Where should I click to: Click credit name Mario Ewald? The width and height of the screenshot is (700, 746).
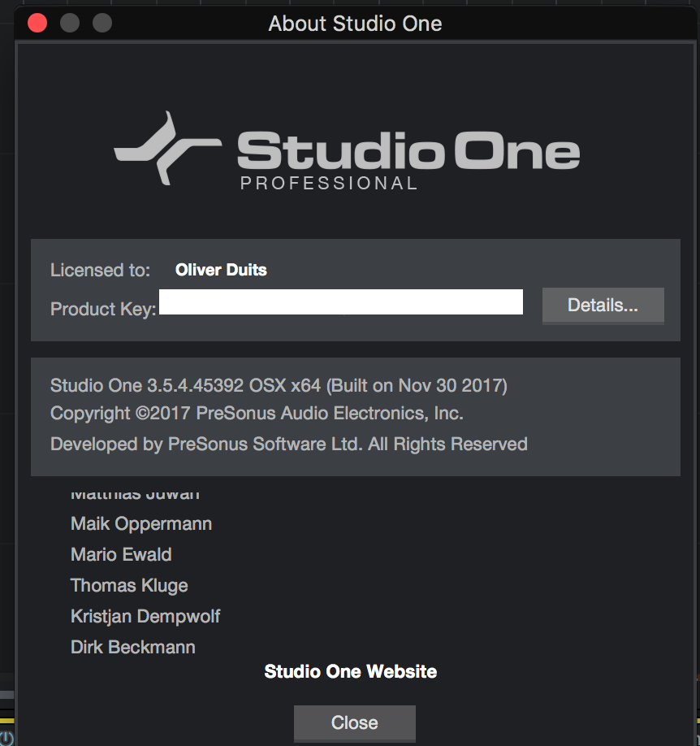[x=121, y=555]
